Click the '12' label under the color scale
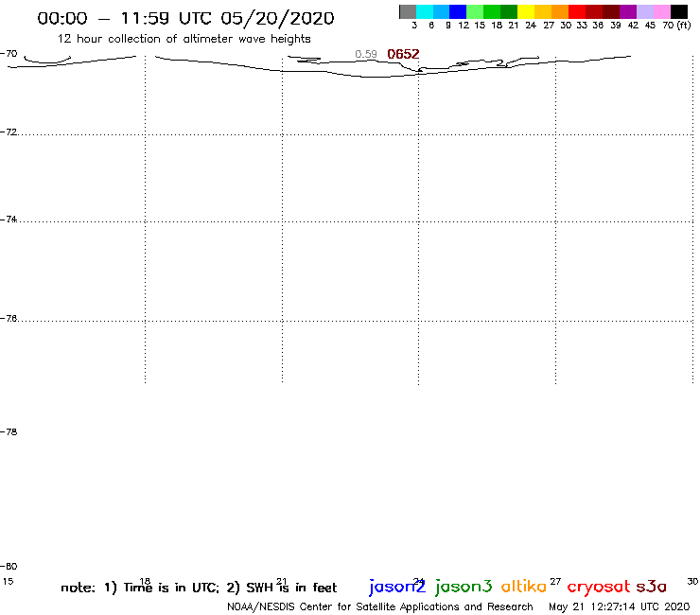The height and width of the screenshot is (615, 700). tap(464, 26)
